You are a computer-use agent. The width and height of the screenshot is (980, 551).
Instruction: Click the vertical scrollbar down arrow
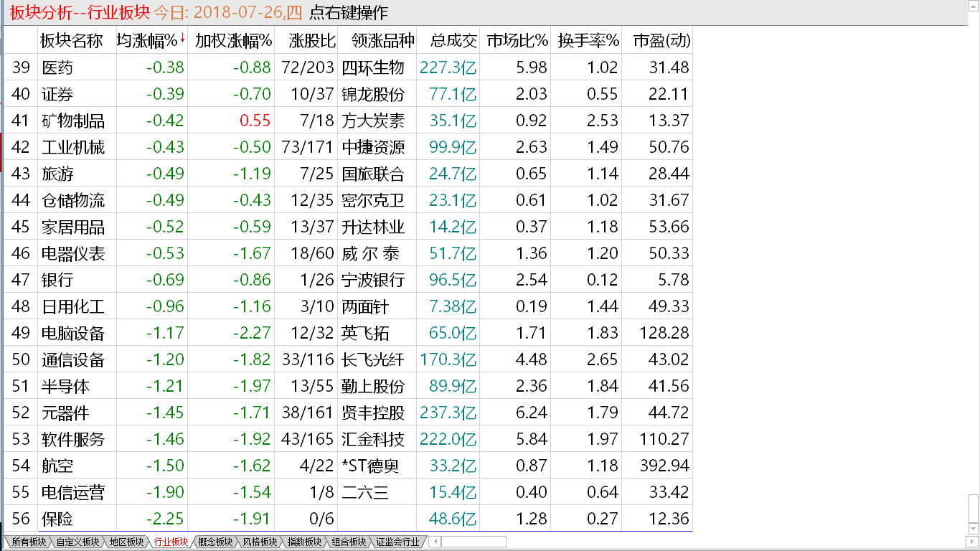(x=974, y=529)
